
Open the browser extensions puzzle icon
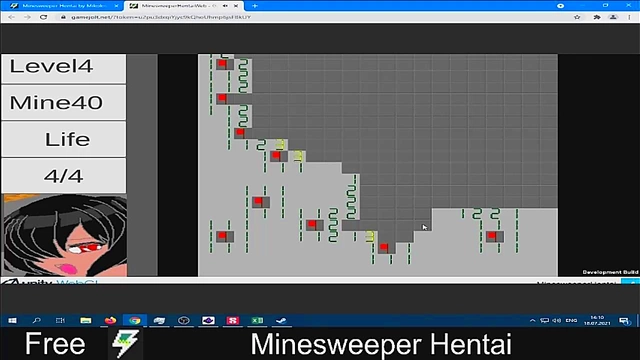[597, 17]
